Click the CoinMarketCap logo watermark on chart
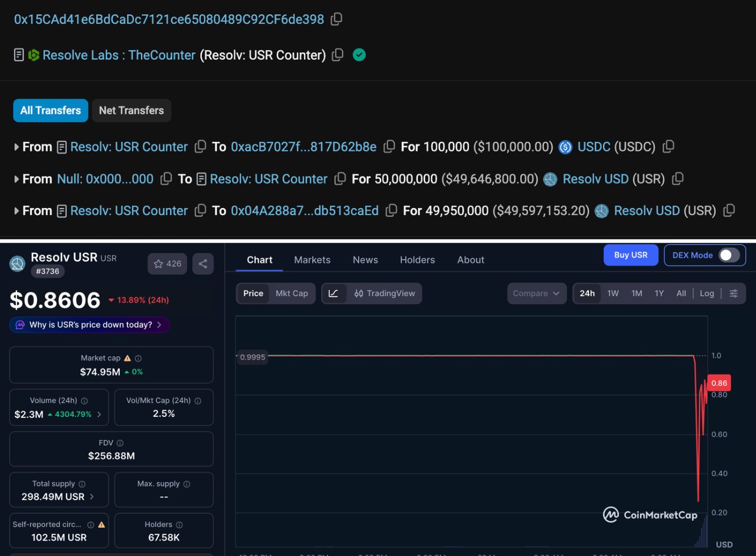The height and width of the screenshot is (556, 756). pyautogui.click(x=650, y=514)
